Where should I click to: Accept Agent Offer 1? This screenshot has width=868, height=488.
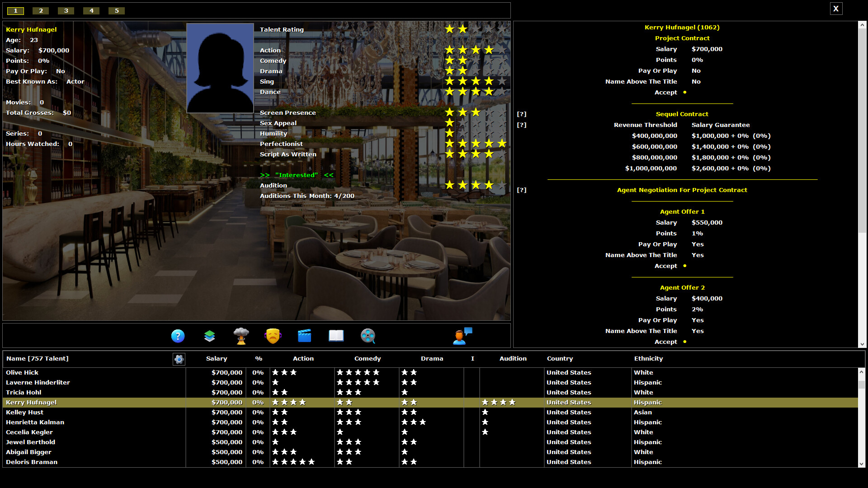[x=684, y=266]
